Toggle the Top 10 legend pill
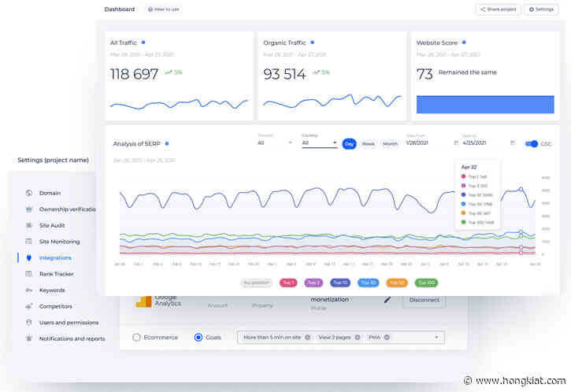571x392 pixels. (340, 283)
